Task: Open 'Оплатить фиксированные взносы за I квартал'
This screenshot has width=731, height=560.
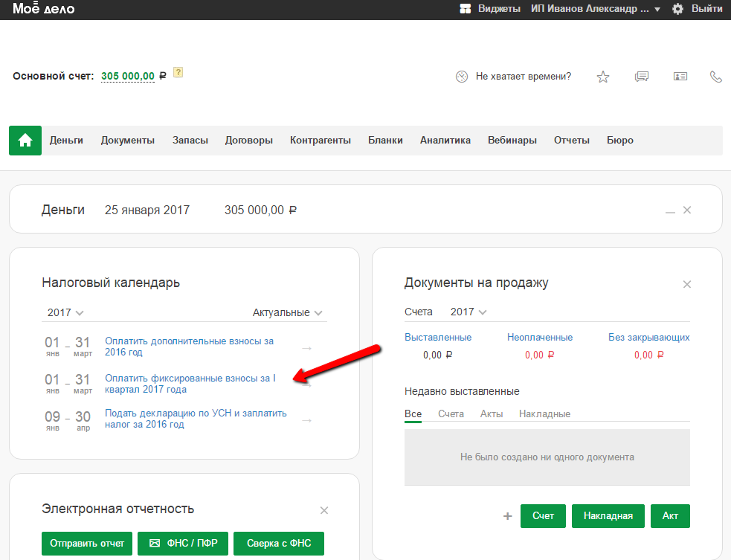Action: (190, 384)
